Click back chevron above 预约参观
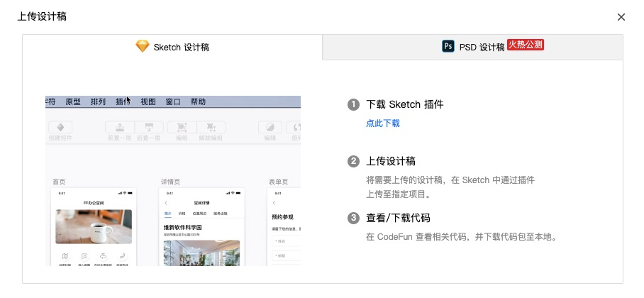The width and height of the screenshot is (644, 298). (x=274, y=203)
